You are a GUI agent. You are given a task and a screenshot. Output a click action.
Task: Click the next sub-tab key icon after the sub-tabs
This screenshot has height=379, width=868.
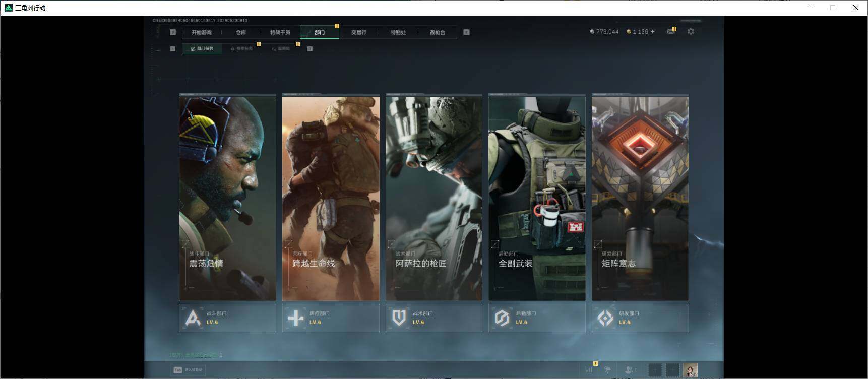point(309,49)
